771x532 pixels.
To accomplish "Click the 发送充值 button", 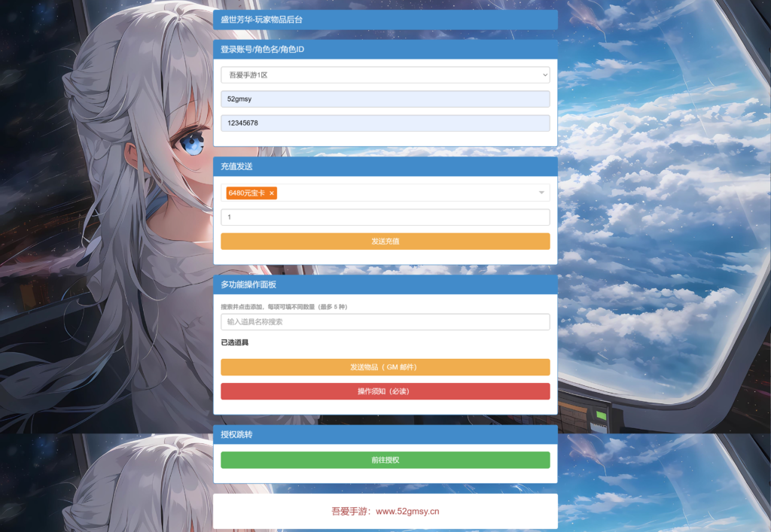I will [x=385, y=242].
